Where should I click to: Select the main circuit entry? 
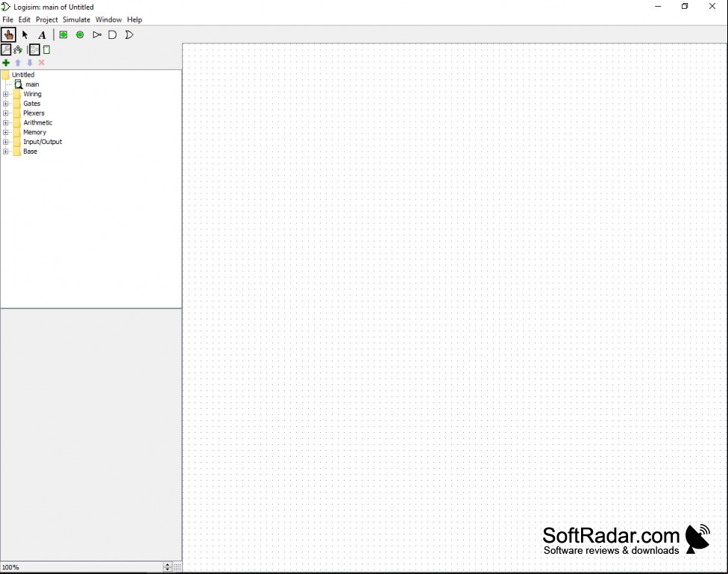pyautogui.click(x=32, y=84)
